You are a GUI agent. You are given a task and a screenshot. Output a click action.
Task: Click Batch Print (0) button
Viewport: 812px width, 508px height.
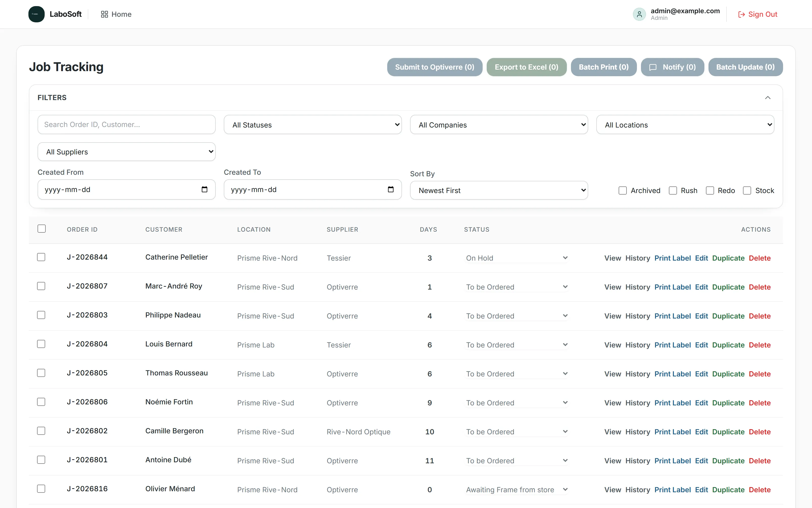(x=604, y=67)
